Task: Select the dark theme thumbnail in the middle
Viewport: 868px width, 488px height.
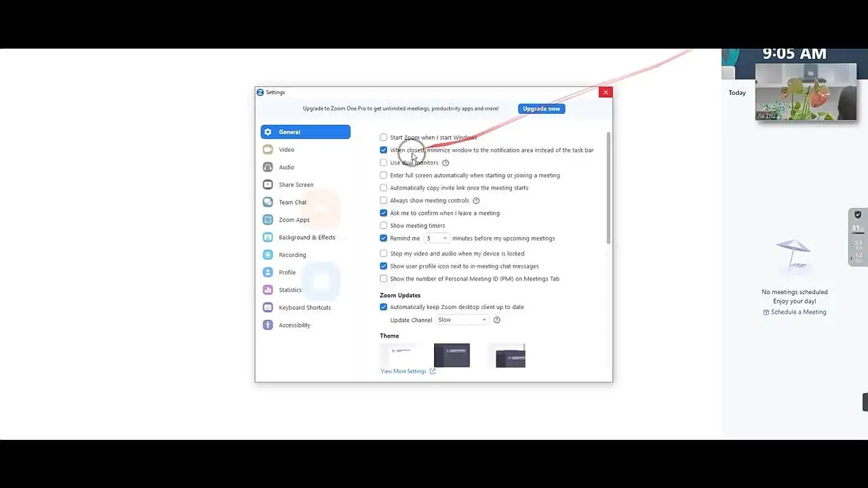Action: 452,355
